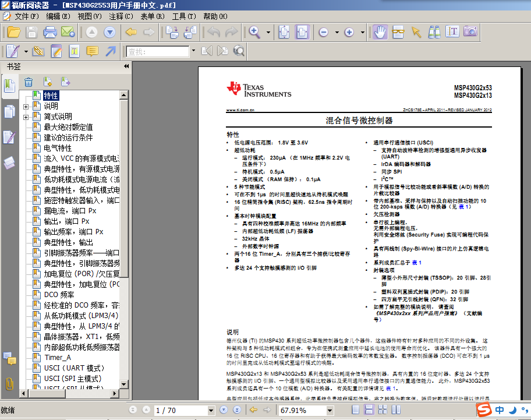Delete the bookmark with the trash icon

(29, 82)
